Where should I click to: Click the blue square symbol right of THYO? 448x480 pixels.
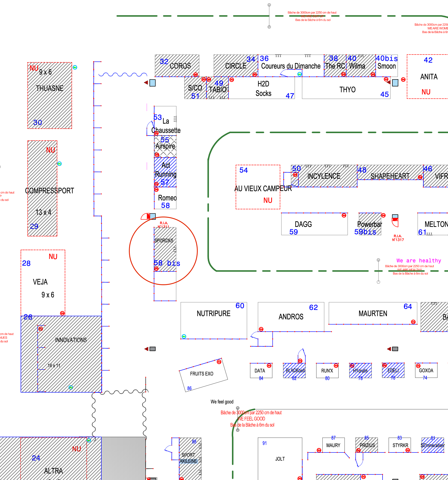395,83
